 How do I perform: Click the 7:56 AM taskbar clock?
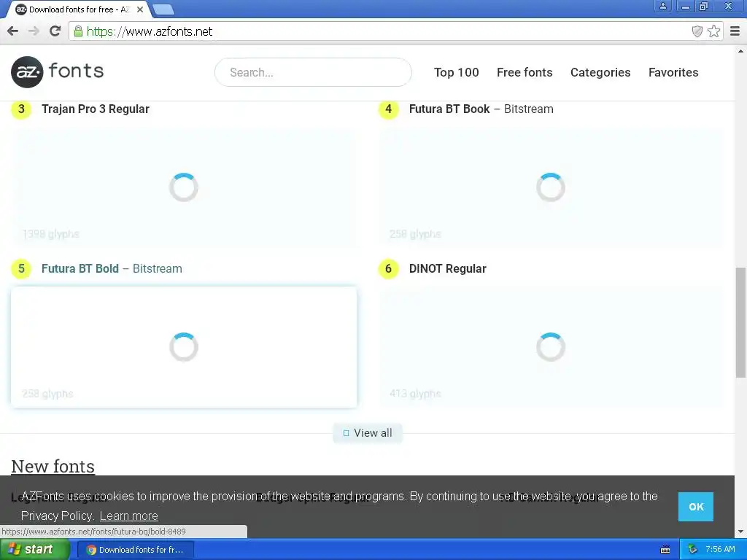click(720, 550)
